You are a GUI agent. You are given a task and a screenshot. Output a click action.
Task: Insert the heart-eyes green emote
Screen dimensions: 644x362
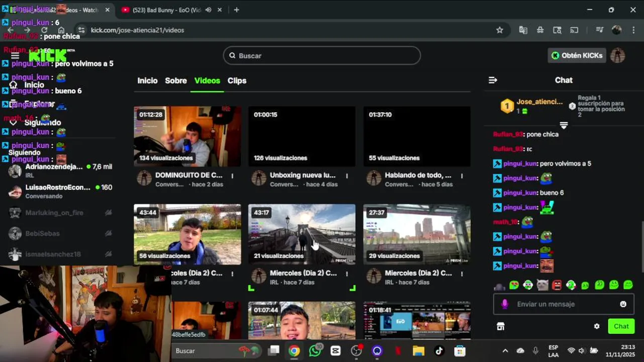point(514,285)
